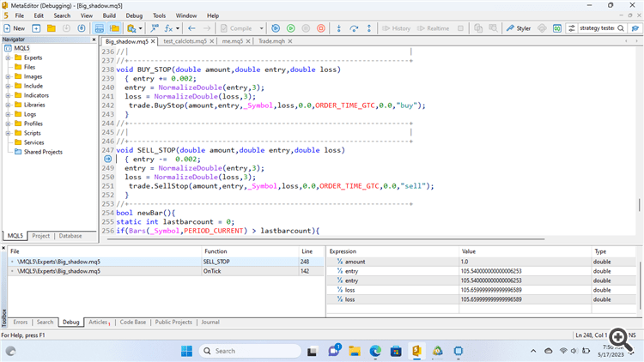Viewport: 644px width, 362px height.
Task: Expand the Libraries folder in Navigator
Action: click(x=8, y=105)
